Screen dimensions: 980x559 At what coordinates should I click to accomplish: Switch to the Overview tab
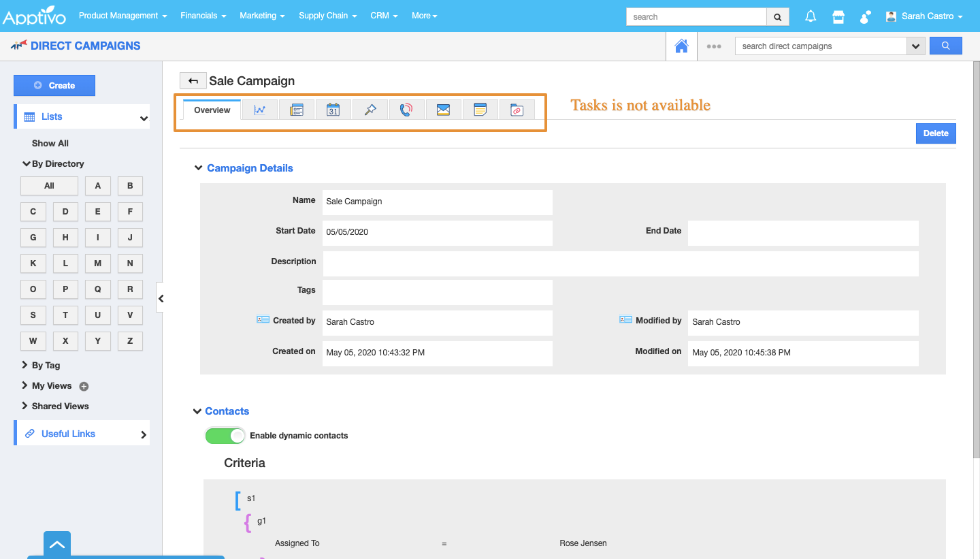tap(212, 110)
